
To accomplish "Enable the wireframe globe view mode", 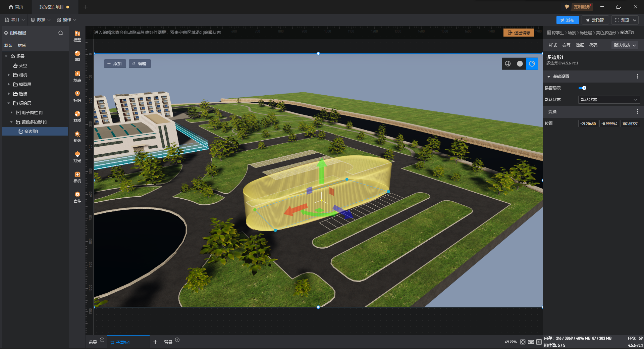I will tap(508, 64).
